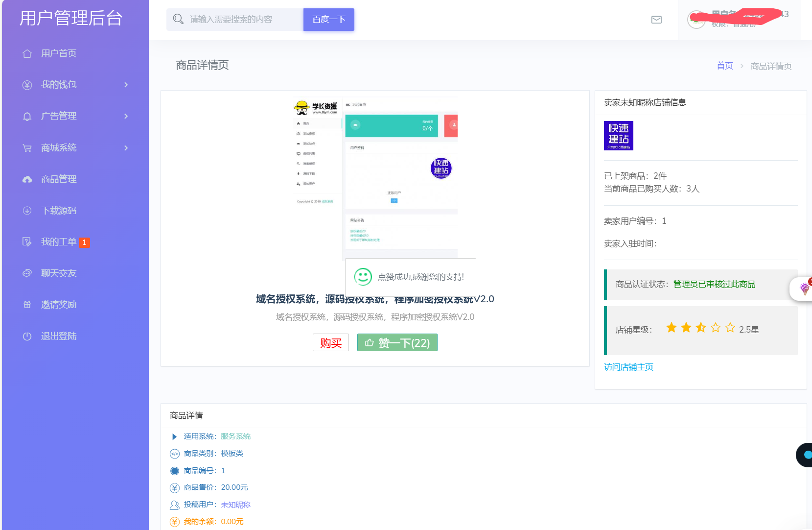
Task: Like the product with 赞一下(22)
Action: pos(397,342)
